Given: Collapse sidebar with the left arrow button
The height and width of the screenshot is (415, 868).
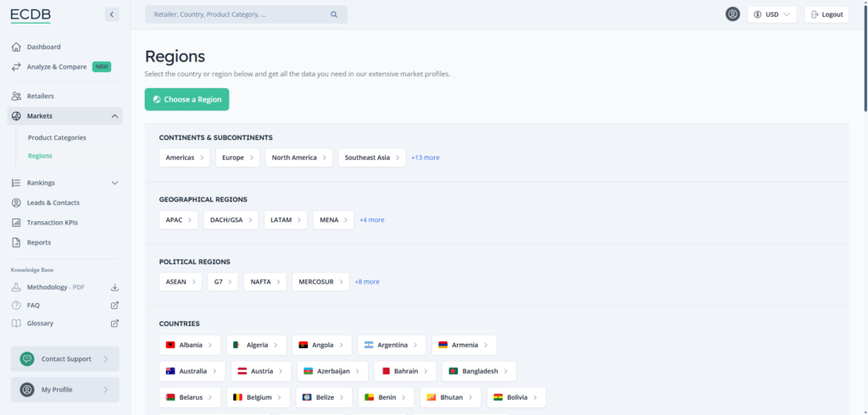Looking at the screenshot, I should coord(112,14).
